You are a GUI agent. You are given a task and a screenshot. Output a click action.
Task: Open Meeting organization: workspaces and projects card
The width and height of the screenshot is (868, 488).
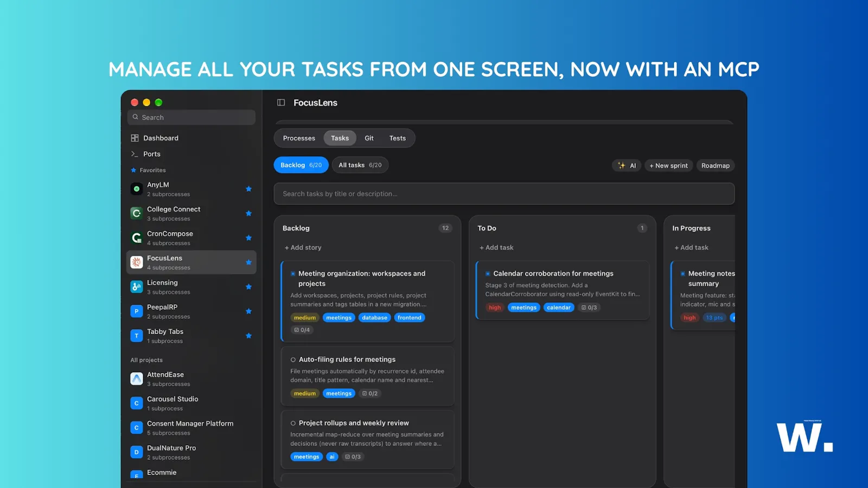click(x=368, y=301)
